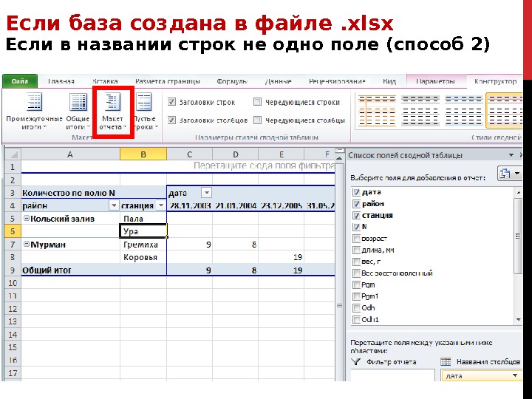Apply the second gray dashed pivot style
Screen dimensions: 532x399
[420, 111]
